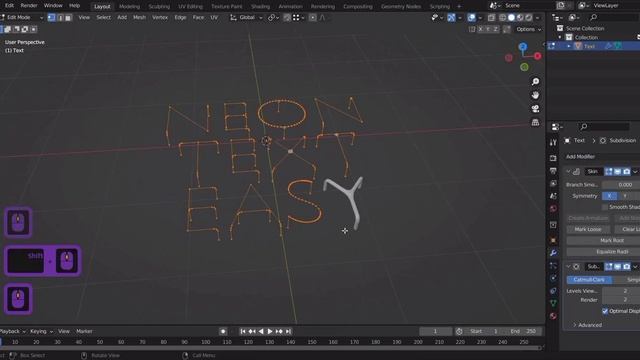Toggle snapping magnet icon
The image size is (640, 360).
[x=287, y=18]
